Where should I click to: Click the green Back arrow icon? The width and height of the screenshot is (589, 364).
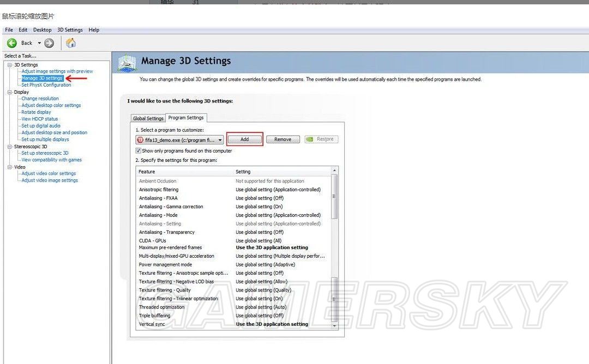click(12, 43)
